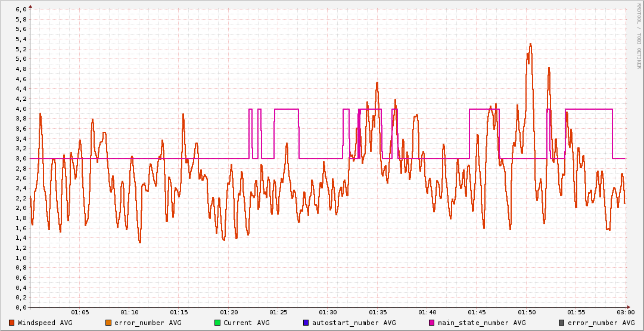Click the 01:05 time axis label
This screenshot has width=644, height=331.
(x=80, y=312)
